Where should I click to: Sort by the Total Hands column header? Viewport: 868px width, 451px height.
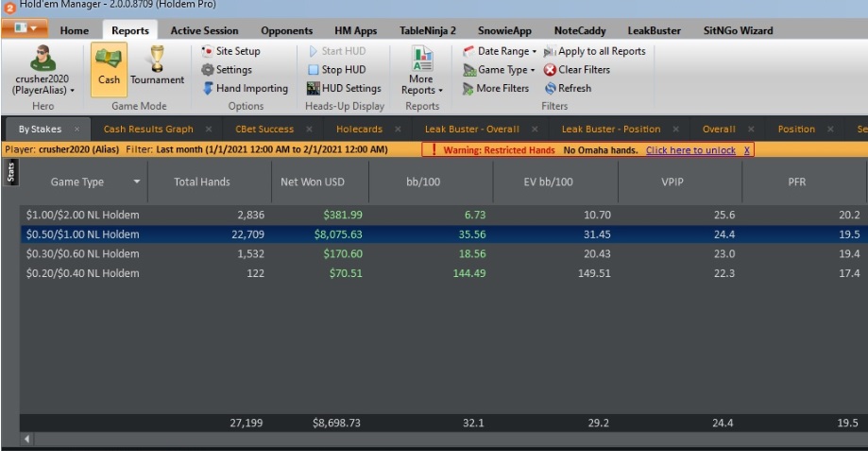(202, 182)
